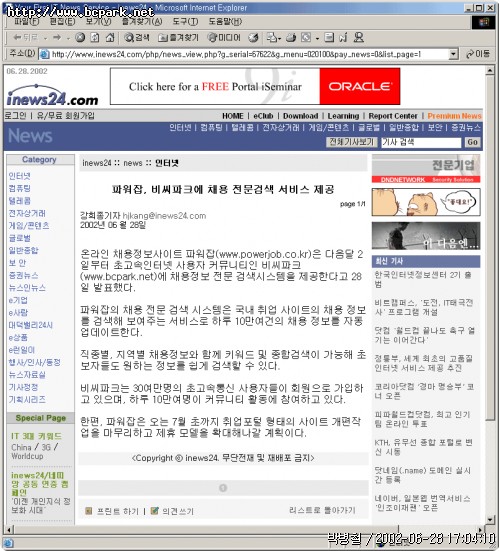Open the History toolbar icon
Screen dimensions: 500x551
pos(254,37)
